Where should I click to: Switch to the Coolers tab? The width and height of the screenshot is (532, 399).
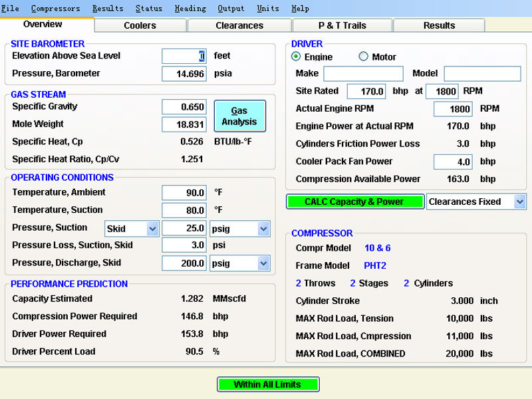[140, 25]
